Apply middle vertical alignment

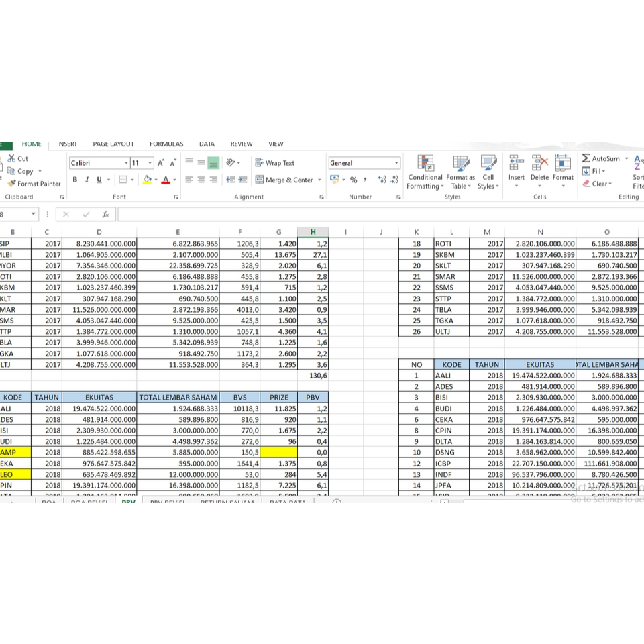[x=201, y=162]
